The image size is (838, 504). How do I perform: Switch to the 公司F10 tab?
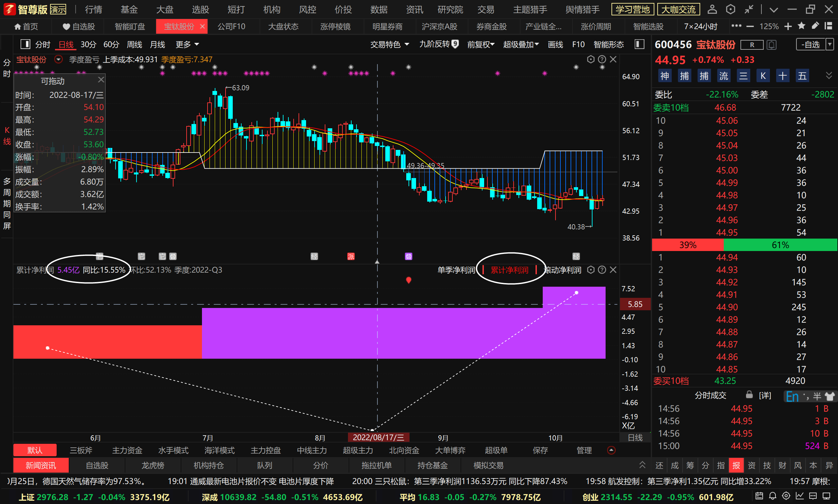click(x=231, y=26)
